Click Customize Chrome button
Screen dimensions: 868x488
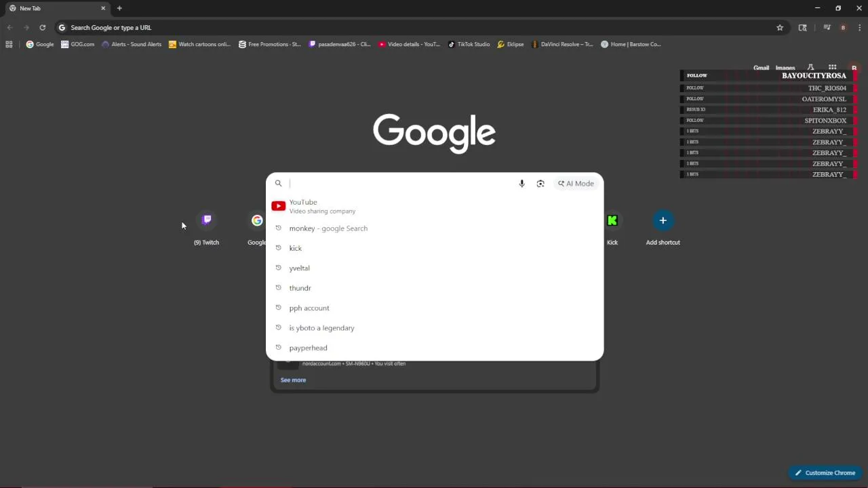[825, 472]
